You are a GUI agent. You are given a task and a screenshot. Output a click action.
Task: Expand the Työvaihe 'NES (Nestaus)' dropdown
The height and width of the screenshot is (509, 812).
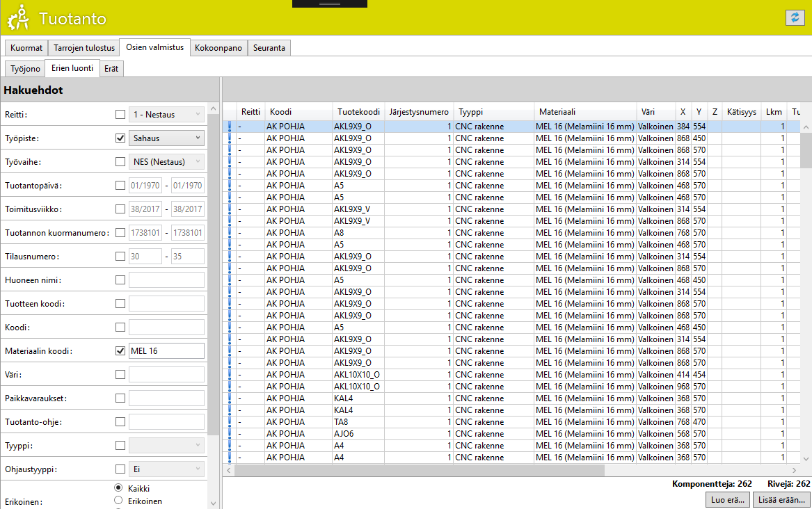point(166,162)
